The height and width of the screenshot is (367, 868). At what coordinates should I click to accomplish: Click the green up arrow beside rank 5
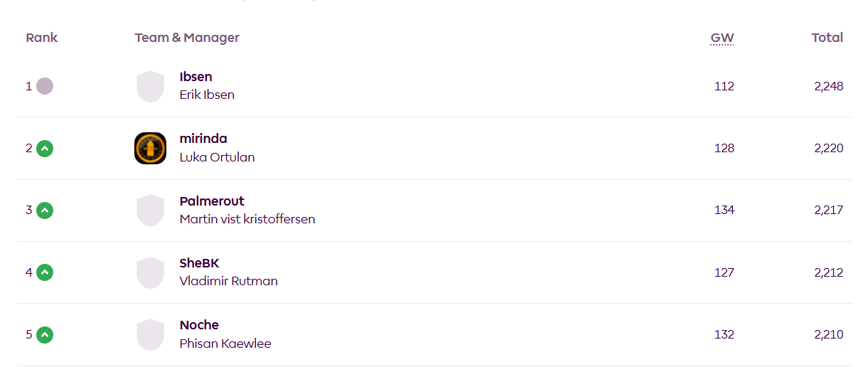(45, 334)
